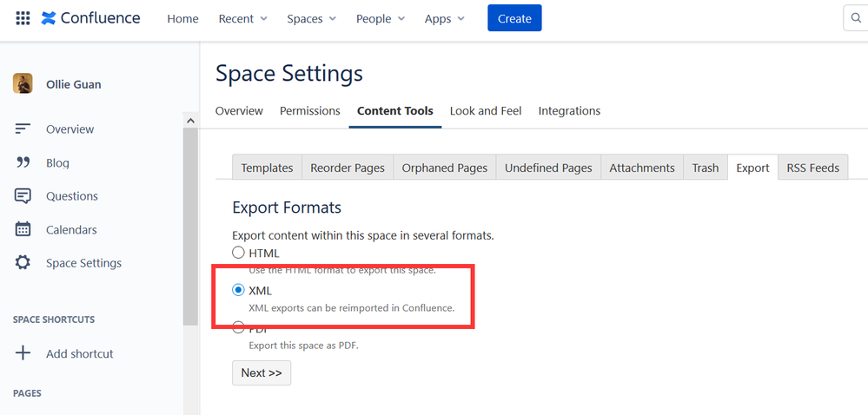Click the Blog quote icon

click(x=23, y=162)
